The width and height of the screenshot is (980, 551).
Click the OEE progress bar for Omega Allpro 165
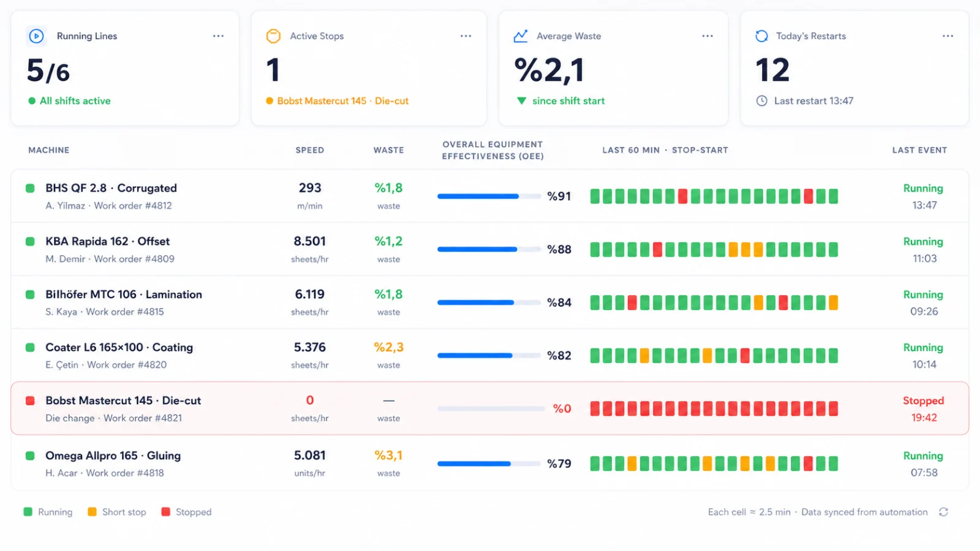(x=489, y=464)
